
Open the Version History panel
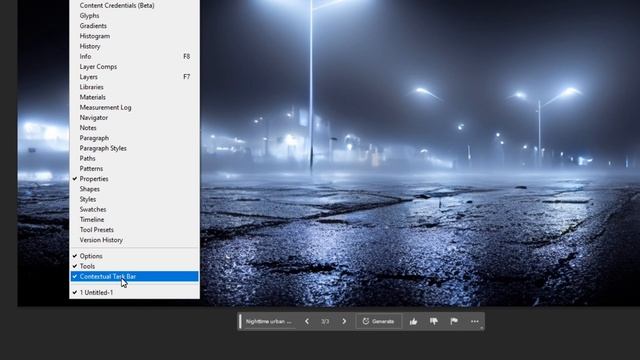pyautogui.click(x=134, y=240)
